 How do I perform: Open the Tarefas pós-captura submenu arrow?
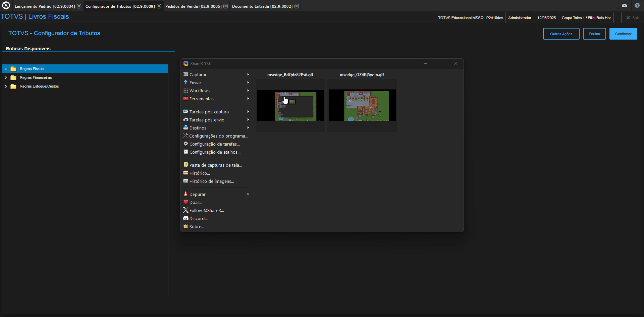pyautogui.click(x=248, y=112)
